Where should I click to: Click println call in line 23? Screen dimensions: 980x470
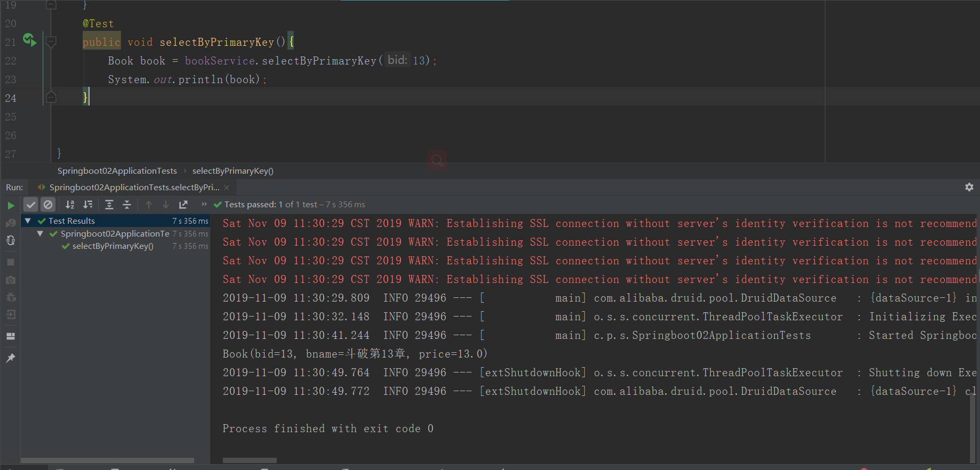tap(201, 79)
